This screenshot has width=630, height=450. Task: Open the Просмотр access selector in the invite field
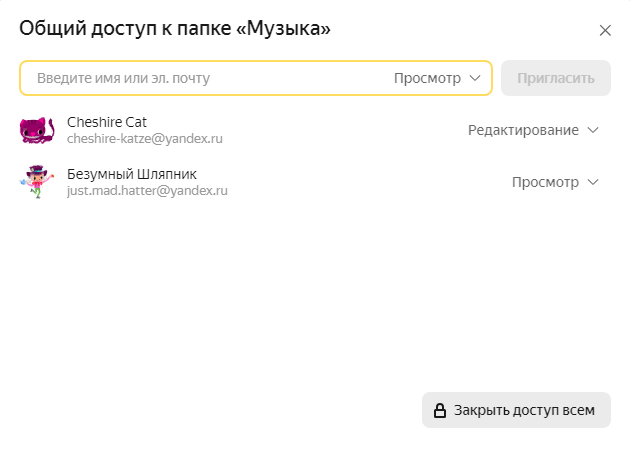[427, 78]
